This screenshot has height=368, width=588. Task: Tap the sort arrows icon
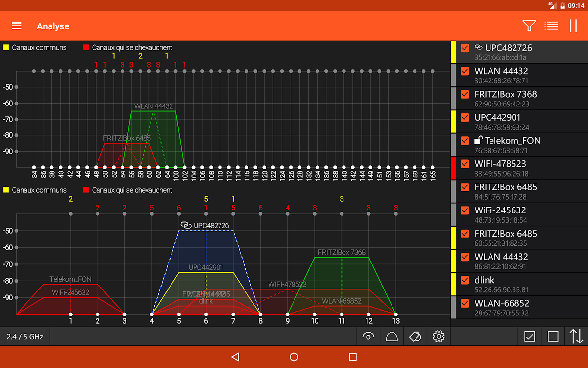pyautogui.click(x=576, y=337)
